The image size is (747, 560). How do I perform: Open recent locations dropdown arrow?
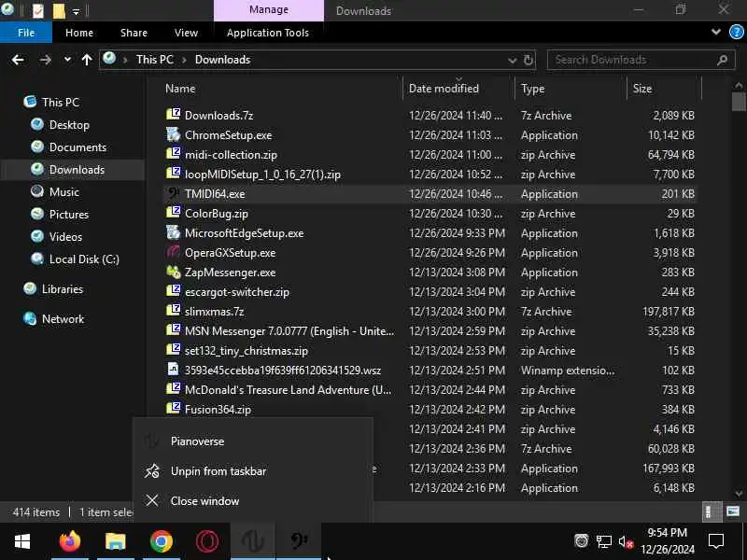(67, 60)
